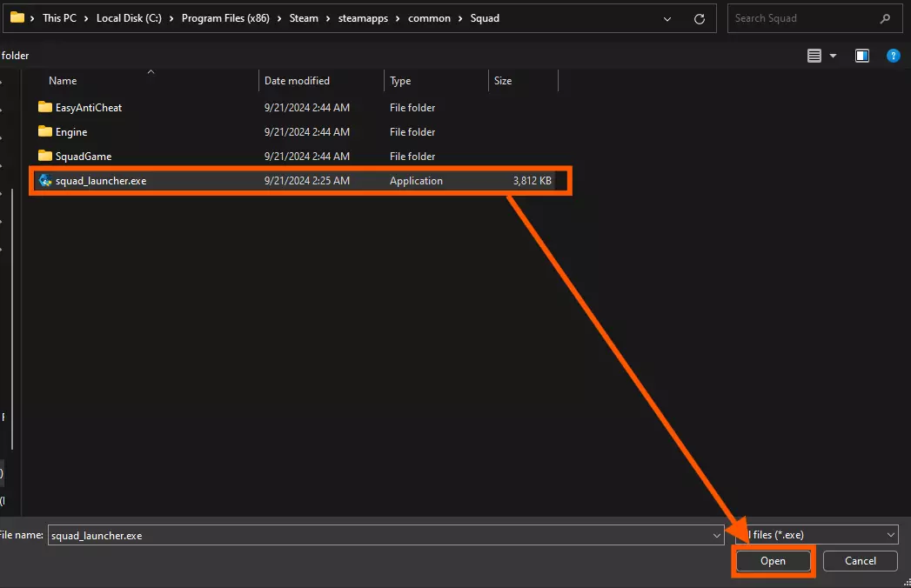Select the Engine folder name

tap(71, 132)
